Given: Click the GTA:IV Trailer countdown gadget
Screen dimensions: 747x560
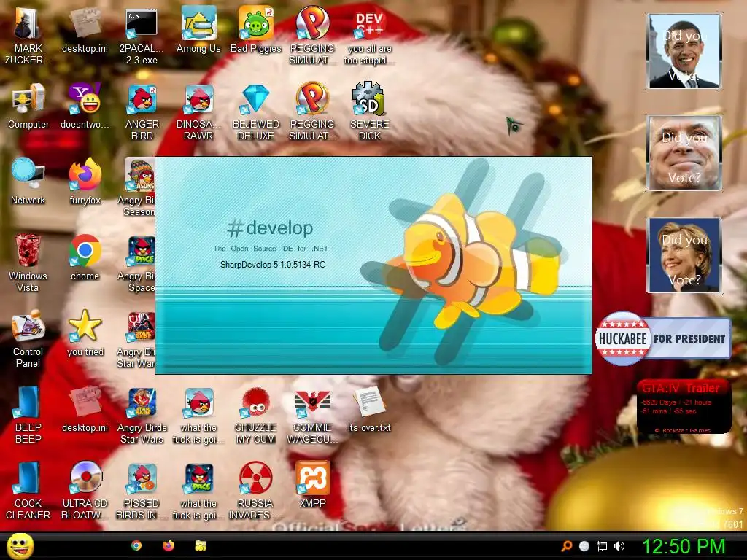Looking at the screenshot, I should point(684,407).
